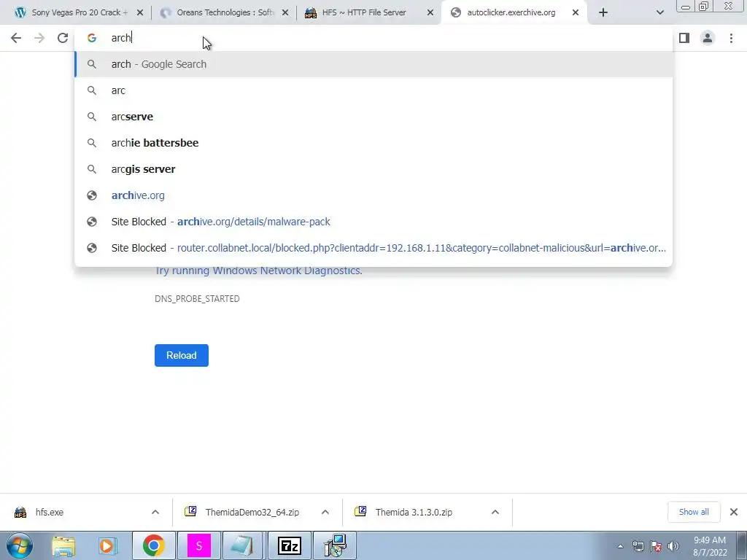Close the HFS HTTP File Server tab

430,13
